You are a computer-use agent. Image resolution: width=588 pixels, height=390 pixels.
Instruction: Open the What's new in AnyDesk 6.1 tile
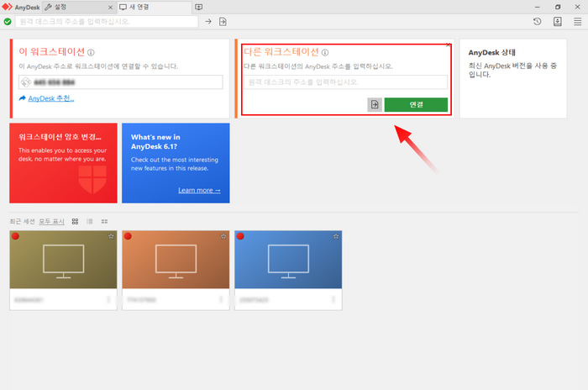pyautogui.click(x=176, y=163)
